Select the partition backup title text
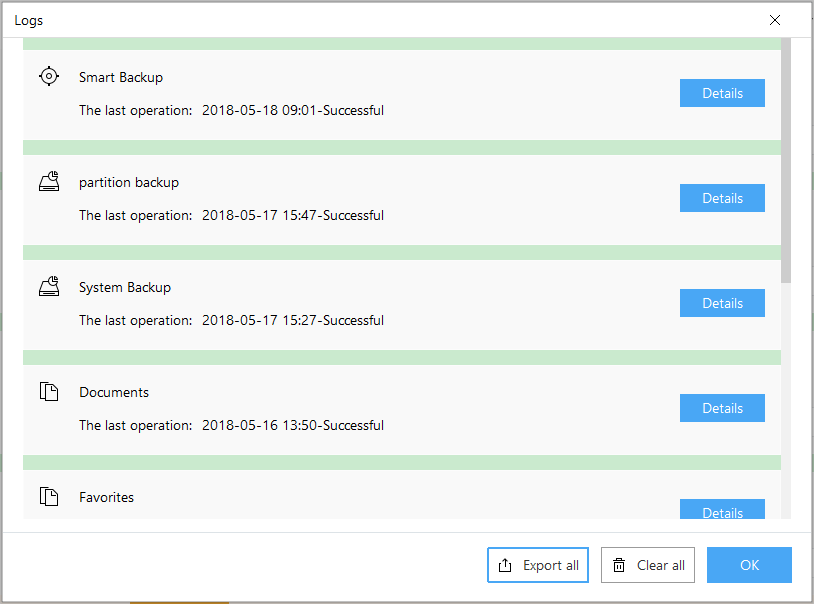Image resolution: width=814 pixels, height=604 pixels. tap(129, 183)
